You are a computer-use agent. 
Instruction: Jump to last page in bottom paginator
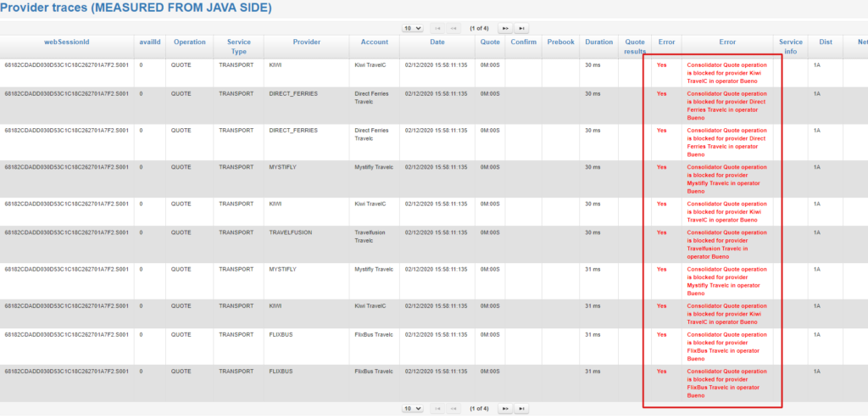click(522, 409)
